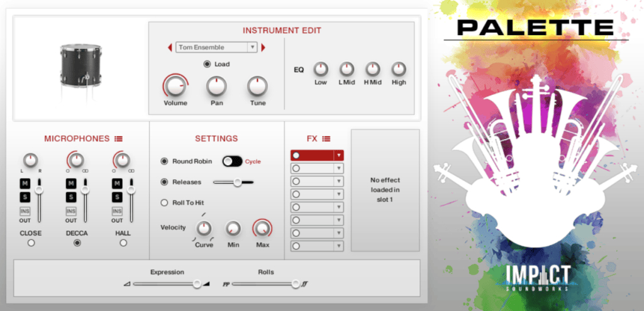Mute the Close microphone channel
Screen dimensions: 644x311
tap(25, 183)
